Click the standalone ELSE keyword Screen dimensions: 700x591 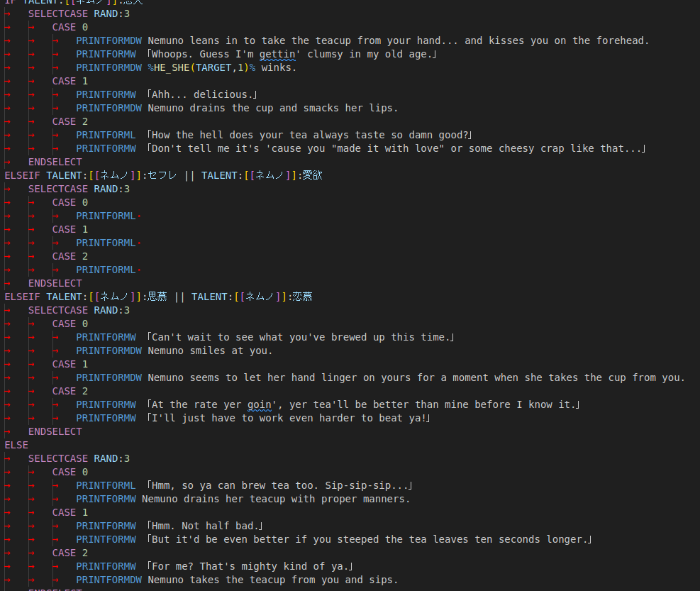[x=16, y=445]
